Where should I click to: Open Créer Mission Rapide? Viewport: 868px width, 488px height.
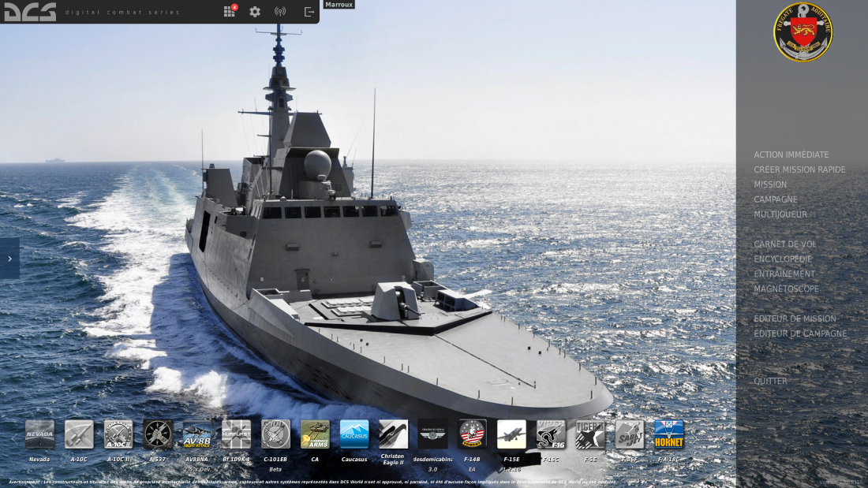pos(799,169)
